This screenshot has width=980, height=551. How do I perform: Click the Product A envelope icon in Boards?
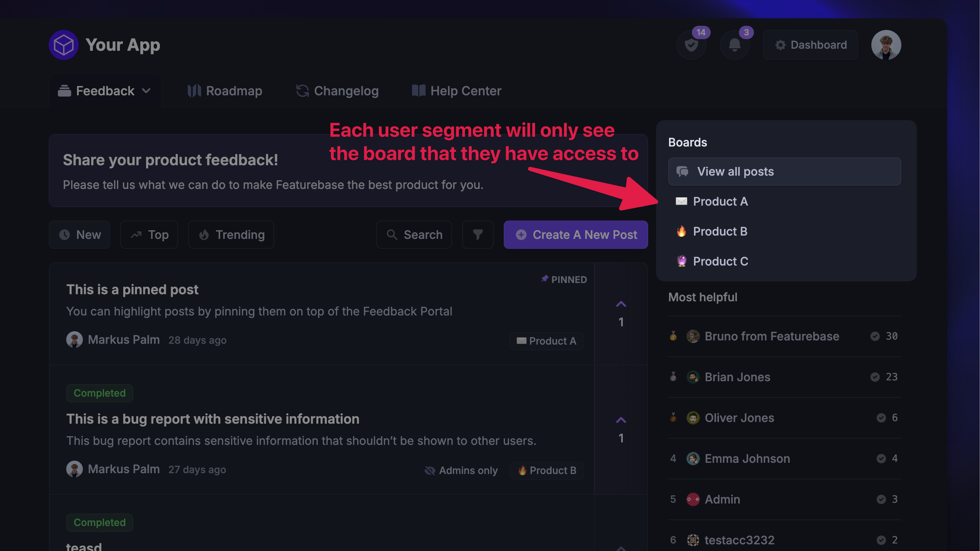[x=682, y=201]
